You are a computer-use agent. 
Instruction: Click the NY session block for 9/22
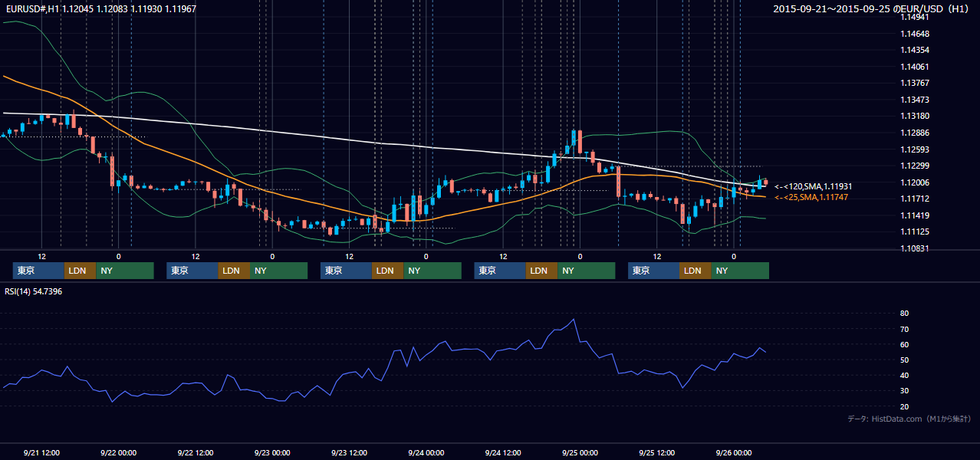click(279, 271)
